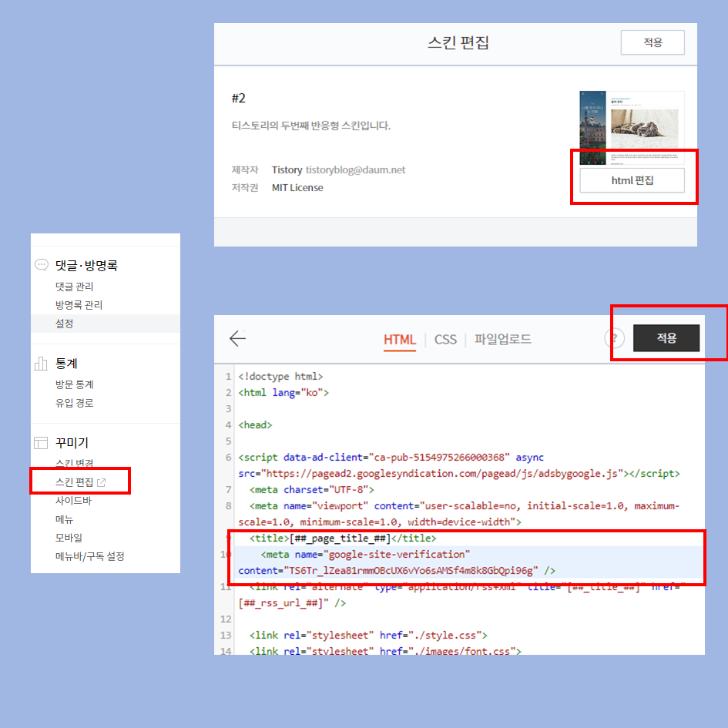The width and height of the screenshot is (728, 728).
Task: Click the <head> code line
Action: coord(255,425)
